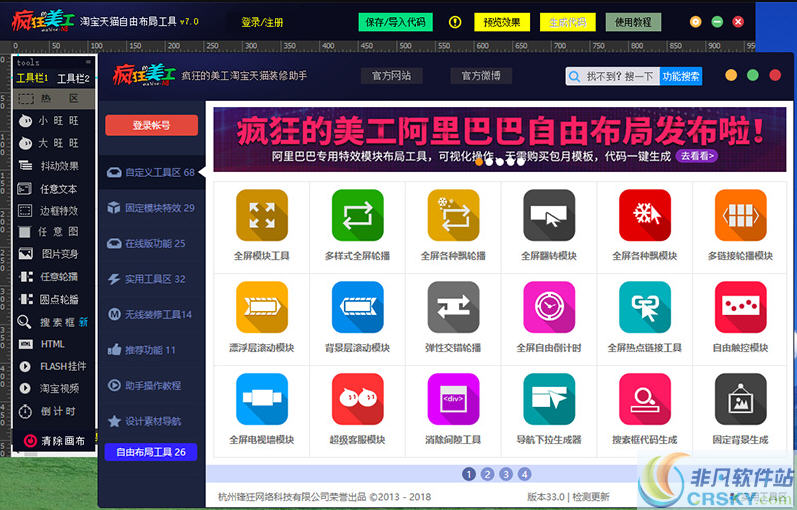The image size is (797, 510).
Task: Select the 搜索框代码生成 icon
Action: [x=645, y=399]
